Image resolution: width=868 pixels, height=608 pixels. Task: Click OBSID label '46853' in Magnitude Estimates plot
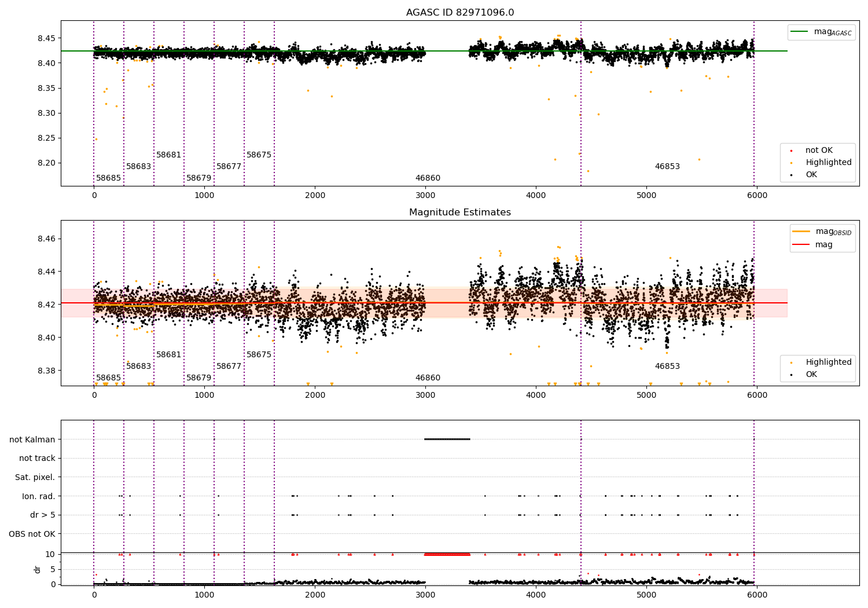668,367
